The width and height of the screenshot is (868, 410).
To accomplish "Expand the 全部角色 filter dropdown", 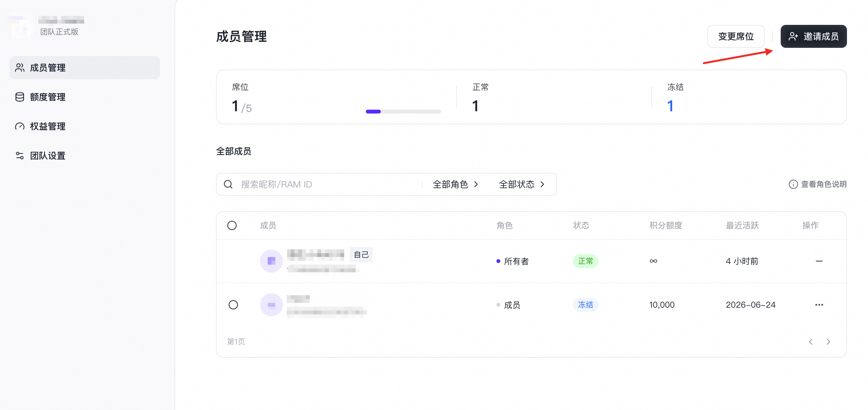I will point(456,184).
